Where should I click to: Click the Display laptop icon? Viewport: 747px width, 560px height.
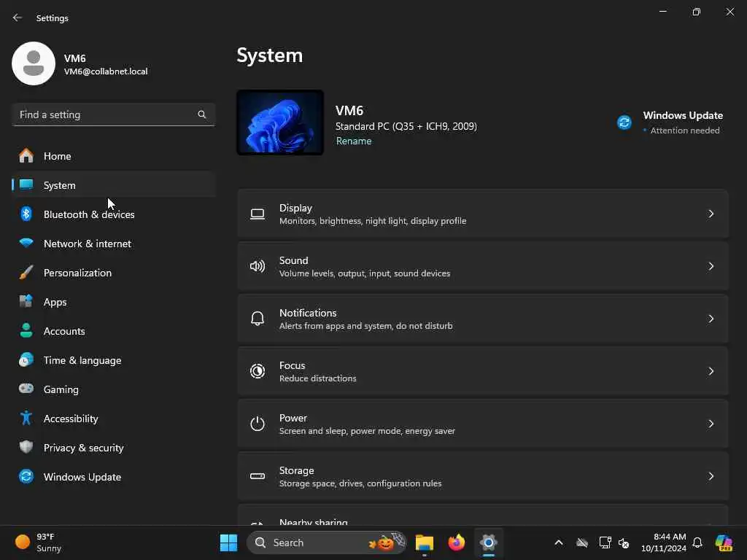coord(258,214)
